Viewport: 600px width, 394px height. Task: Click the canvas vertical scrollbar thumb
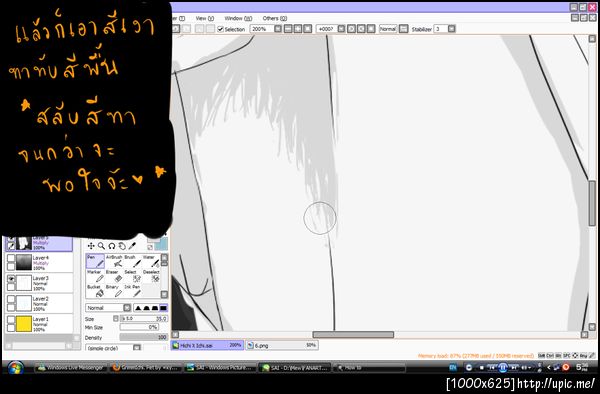(x=592, y=203)
